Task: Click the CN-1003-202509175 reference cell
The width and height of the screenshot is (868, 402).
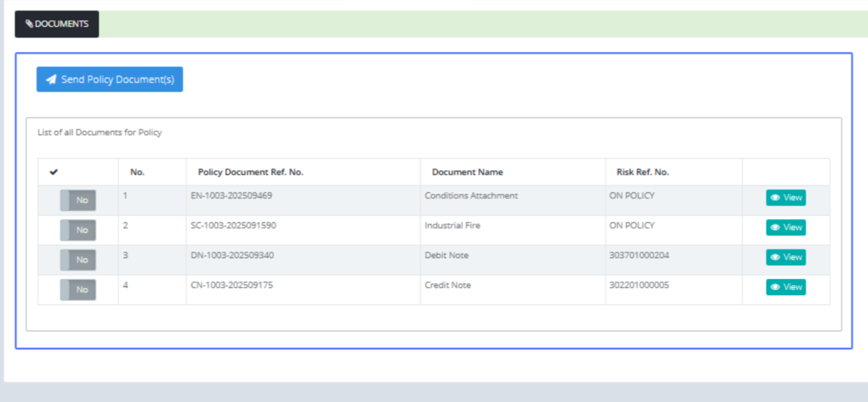Action: (231, 285)
